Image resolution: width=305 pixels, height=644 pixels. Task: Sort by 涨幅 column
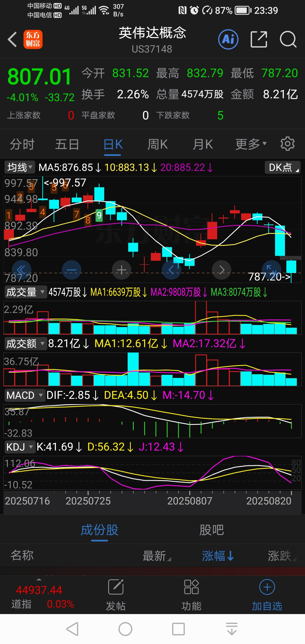(218, 556)
